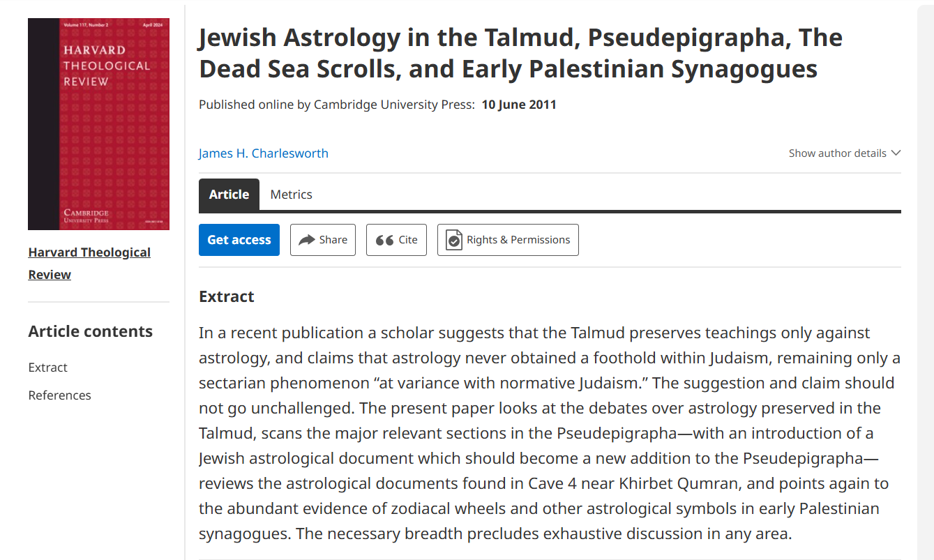The image size is (934, 560).
Task: Click the Harvard Theological Review cover thumbnail
Action: point(98,124)
